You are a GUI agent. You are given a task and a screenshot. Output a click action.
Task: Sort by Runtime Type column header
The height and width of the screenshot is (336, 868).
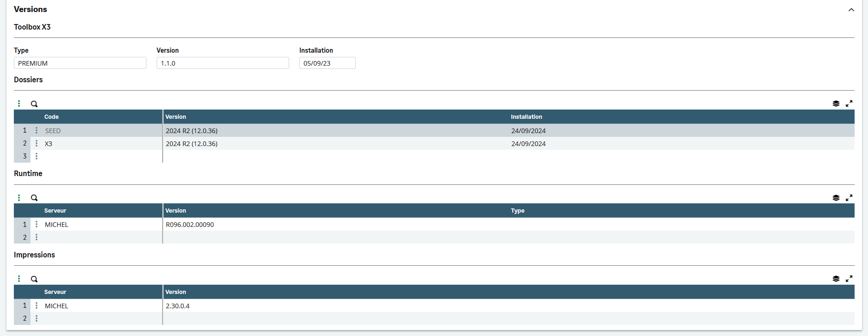pos(517,211)
